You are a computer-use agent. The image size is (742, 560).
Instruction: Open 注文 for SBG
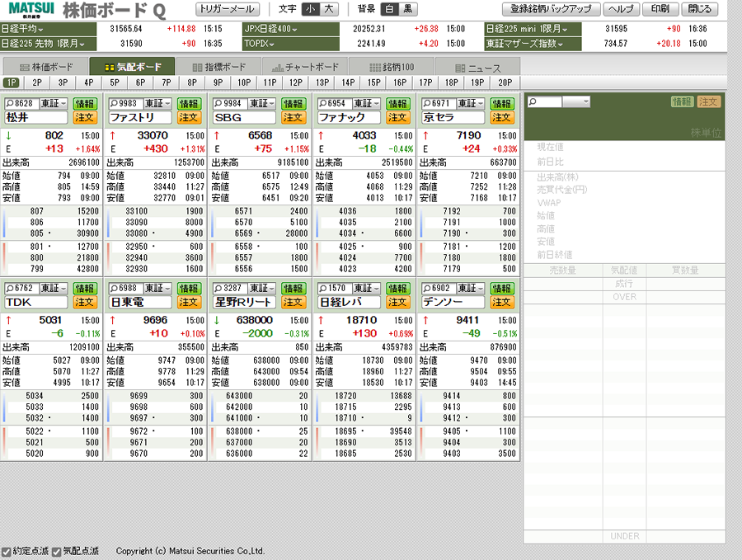(294, 117)
